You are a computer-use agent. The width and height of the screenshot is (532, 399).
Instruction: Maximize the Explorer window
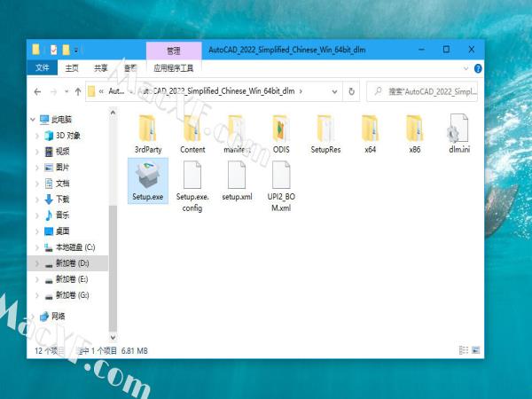(447, 50)
